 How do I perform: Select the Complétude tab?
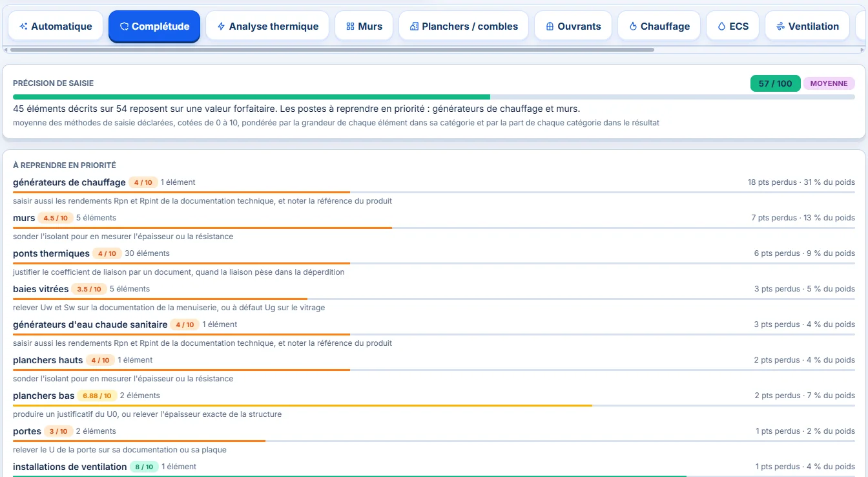point(154,26)
